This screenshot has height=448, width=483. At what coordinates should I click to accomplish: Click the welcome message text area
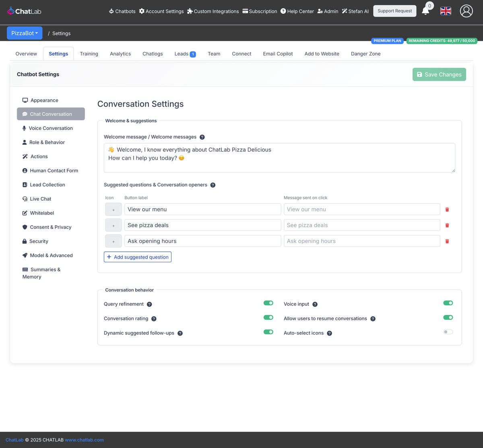coord(279,158)
